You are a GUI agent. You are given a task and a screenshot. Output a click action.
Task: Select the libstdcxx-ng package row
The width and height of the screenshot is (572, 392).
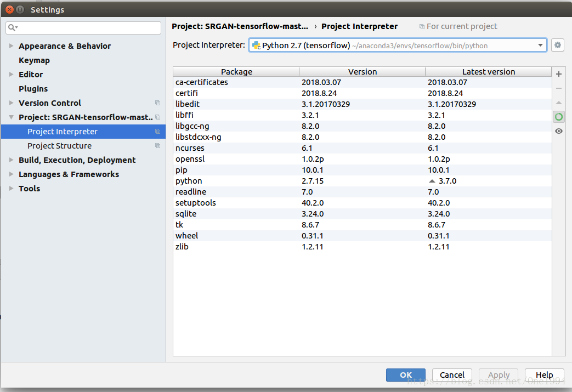pos(363,137)
